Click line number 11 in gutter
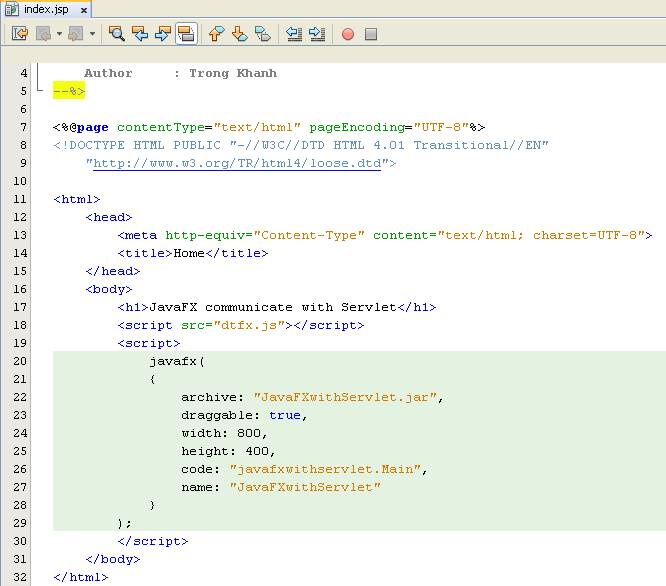The width and height of the screenshot is (666, 586). [x=20, y=199]
